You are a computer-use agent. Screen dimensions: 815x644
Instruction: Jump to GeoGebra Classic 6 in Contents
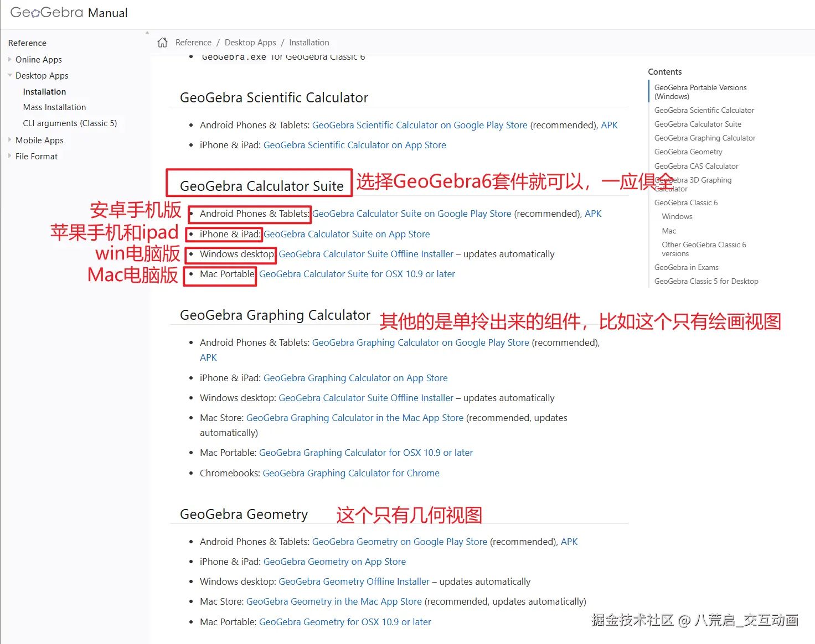[x=686, y=202]
